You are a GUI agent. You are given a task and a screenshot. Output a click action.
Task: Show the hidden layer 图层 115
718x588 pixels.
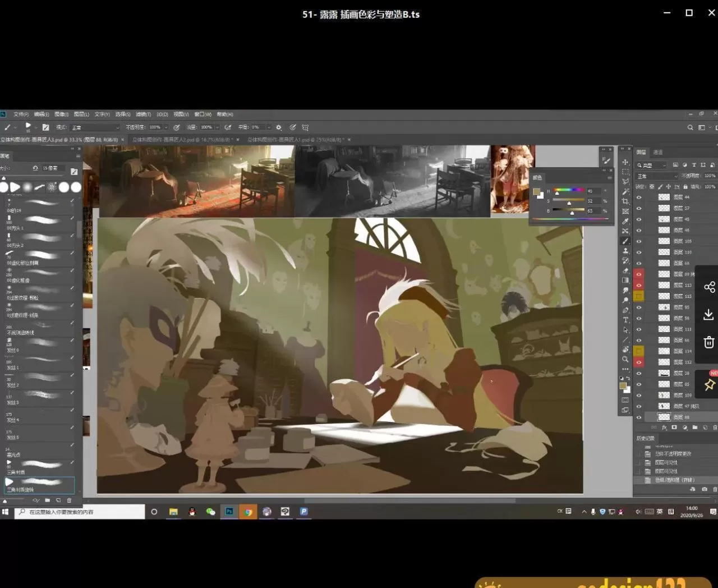coord(639,296)
